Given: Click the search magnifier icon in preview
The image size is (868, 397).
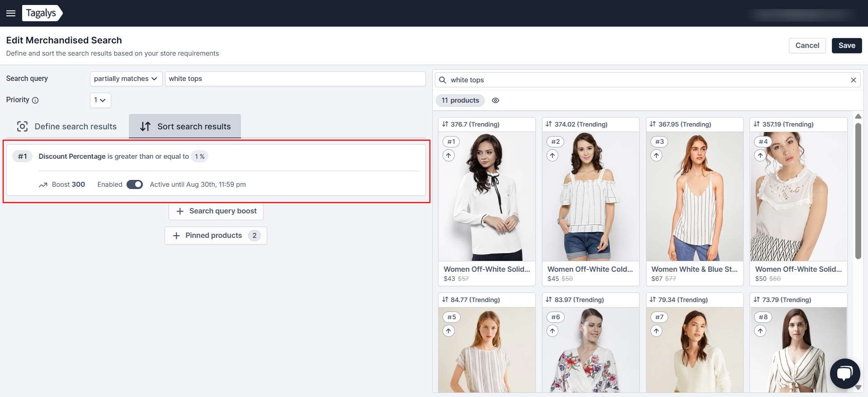Looking at the screenshot, I should [443, 80].
